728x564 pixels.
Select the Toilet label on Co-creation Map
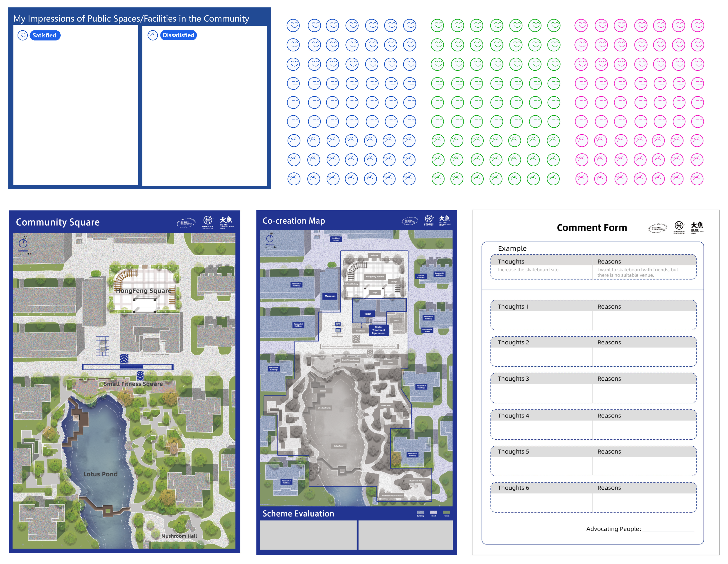[x=368, y=314]
